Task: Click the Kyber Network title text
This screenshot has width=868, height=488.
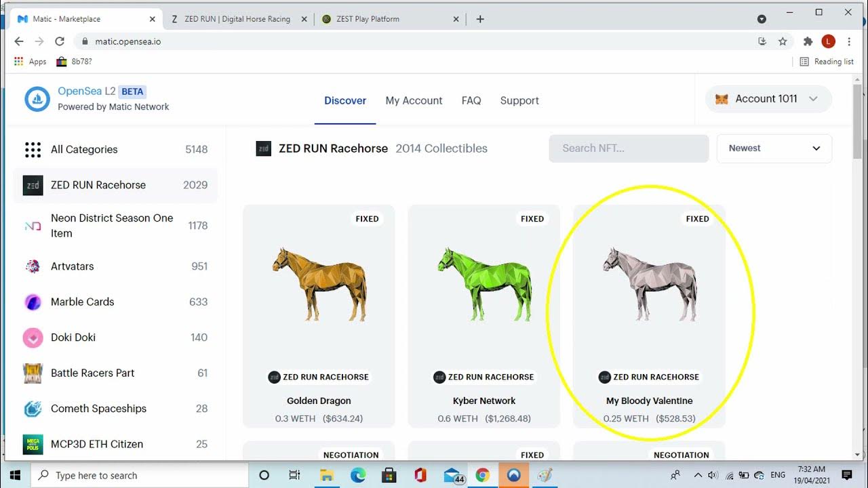Action: (484, 401)
